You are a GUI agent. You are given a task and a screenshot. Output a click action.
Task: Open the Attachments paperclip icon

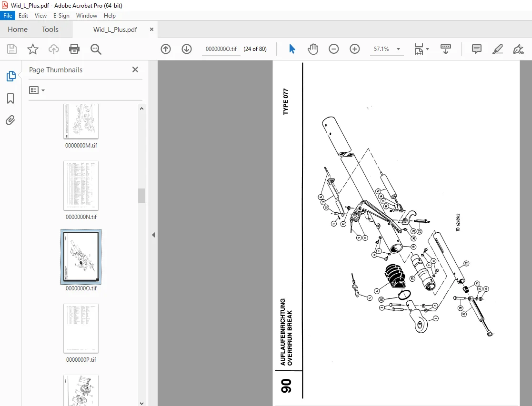[x=10, y=120]
